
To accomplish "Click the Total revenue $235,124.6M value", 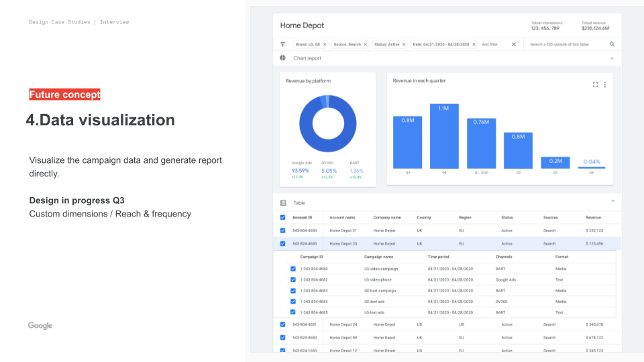I will (x=595, y=28).
